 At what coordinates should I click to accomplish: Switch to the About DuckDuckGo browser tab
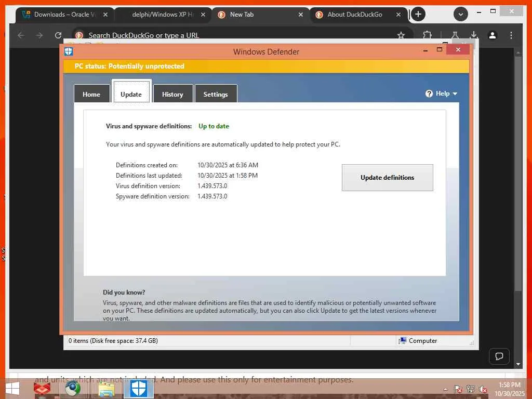coord(357,15)
